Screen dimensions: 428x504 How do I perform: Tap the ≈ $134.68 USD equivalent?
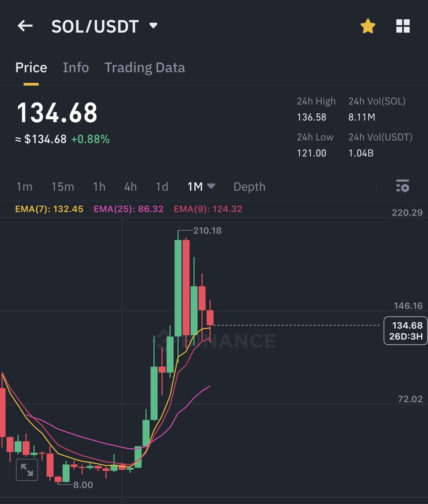41,139
